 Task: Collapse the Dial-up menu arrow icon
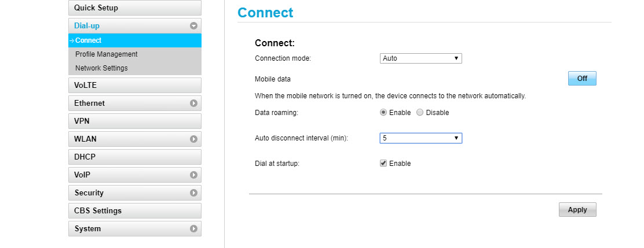pyautogui.click(x=194, y=26)
